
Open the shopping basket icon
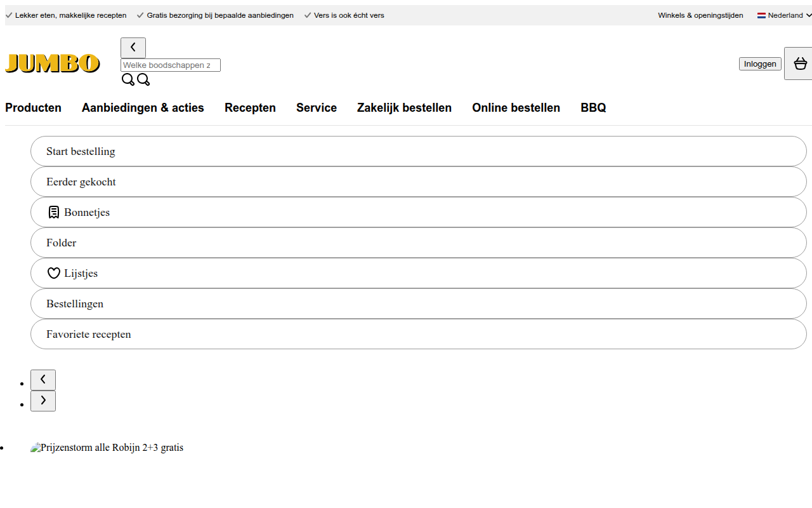pos(800,63)
